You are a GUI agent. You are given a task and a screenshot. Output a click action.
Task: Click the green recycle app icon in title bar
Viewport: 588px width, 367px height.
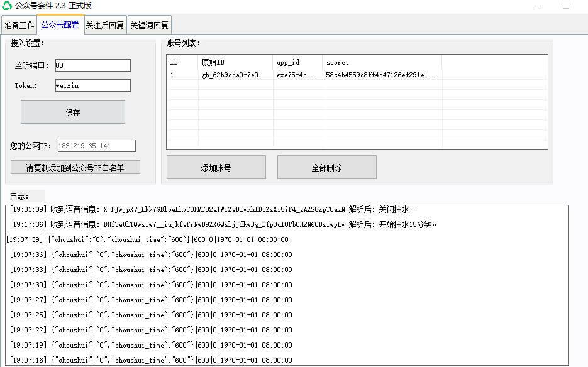tap(8, 6)
